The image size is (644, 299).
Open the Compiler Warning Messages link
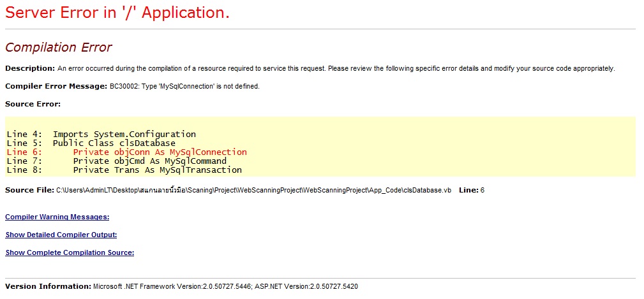coord(57,217)
